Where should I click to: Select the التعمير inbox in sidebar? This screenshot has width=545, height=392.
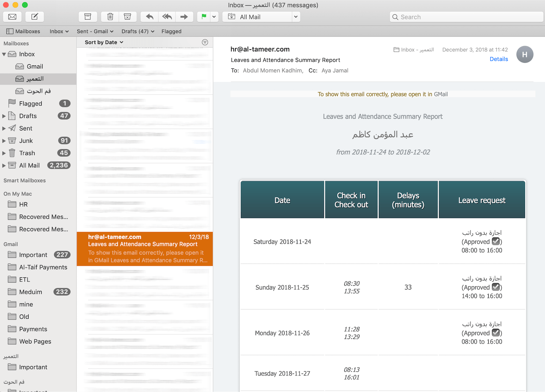tap(38, 79)
